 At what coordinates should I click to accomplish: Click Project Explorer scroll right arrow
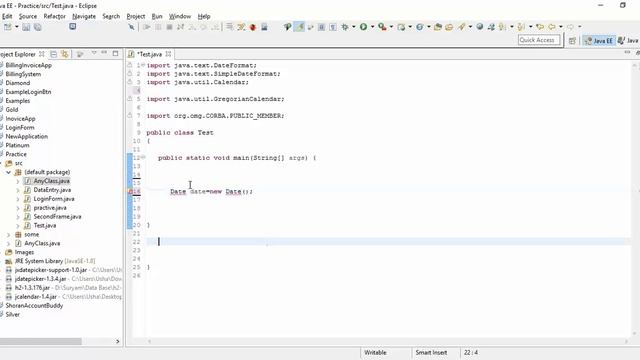tap(118, 341)
